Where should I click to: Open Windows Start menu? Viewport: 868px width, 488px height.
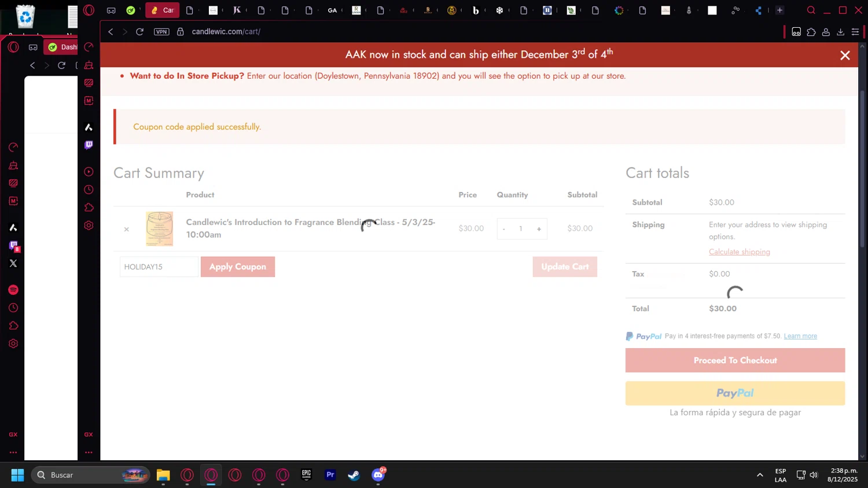click(17, 475)
